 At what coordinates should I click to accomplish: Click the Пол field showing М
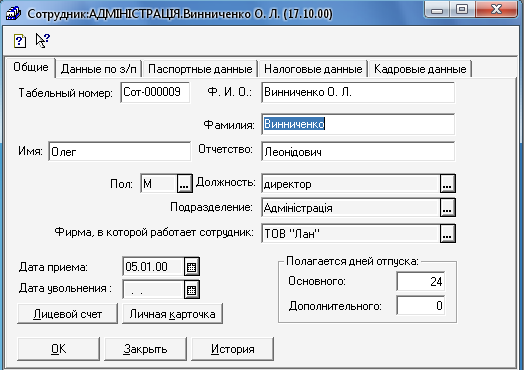tap(159, 183)
